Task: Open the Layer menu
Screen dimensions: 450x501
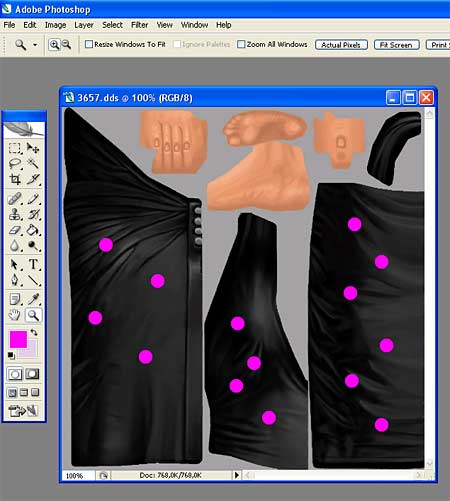Action: pyautogui.click(x=84, y=25)
